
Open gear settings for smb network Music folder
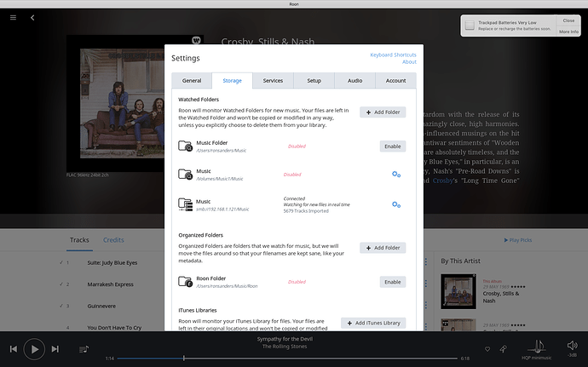pyautogui.click(x=396, y=204)
